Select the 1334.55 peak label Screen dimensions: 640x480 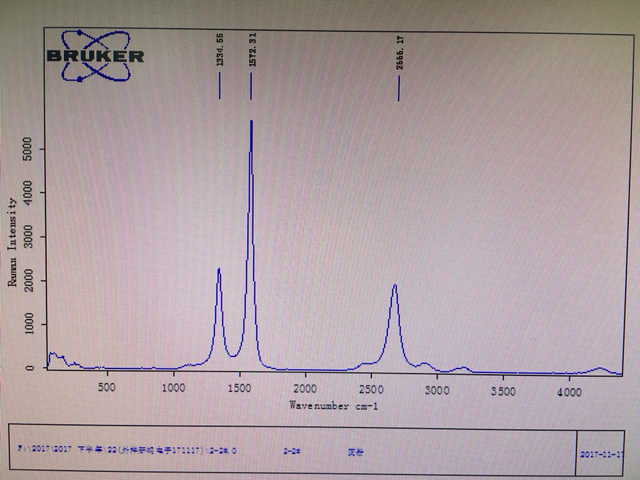point(220,50)
